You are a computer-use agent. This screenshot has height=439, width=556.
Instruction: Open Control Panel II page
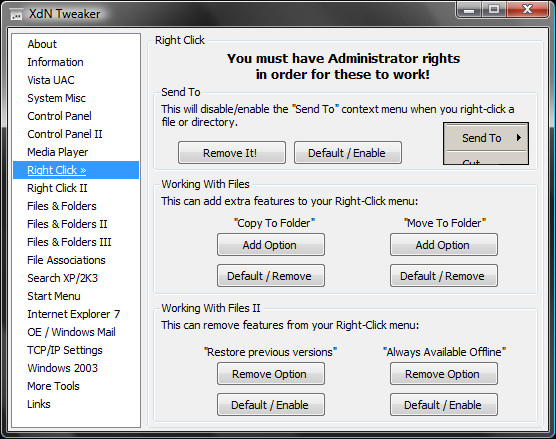click(65, 134)
